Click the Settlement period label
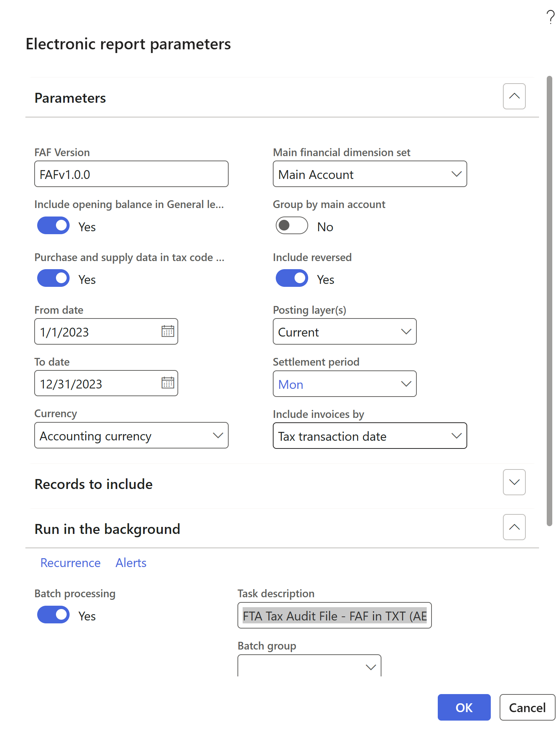Viewport: 560px width, 732px height. click(316, 362)
